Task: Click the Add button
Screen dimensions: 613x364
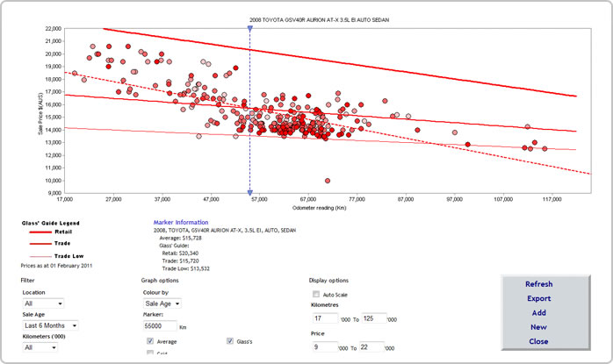Action: (538, 312)
